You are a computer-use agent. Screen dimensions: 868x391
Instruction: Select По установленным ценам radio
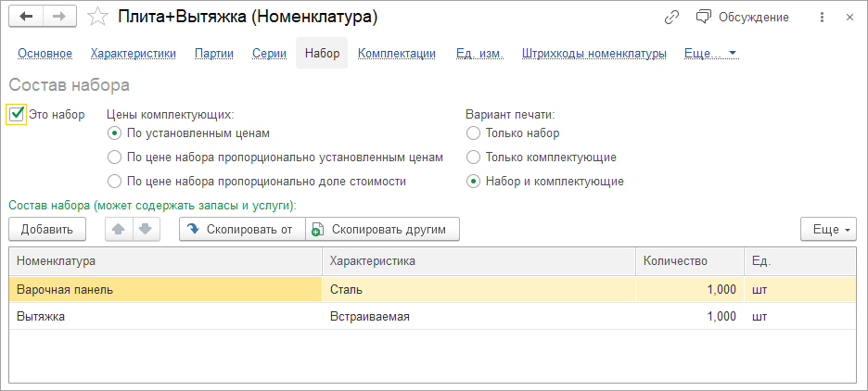click(x=114, y=133)
